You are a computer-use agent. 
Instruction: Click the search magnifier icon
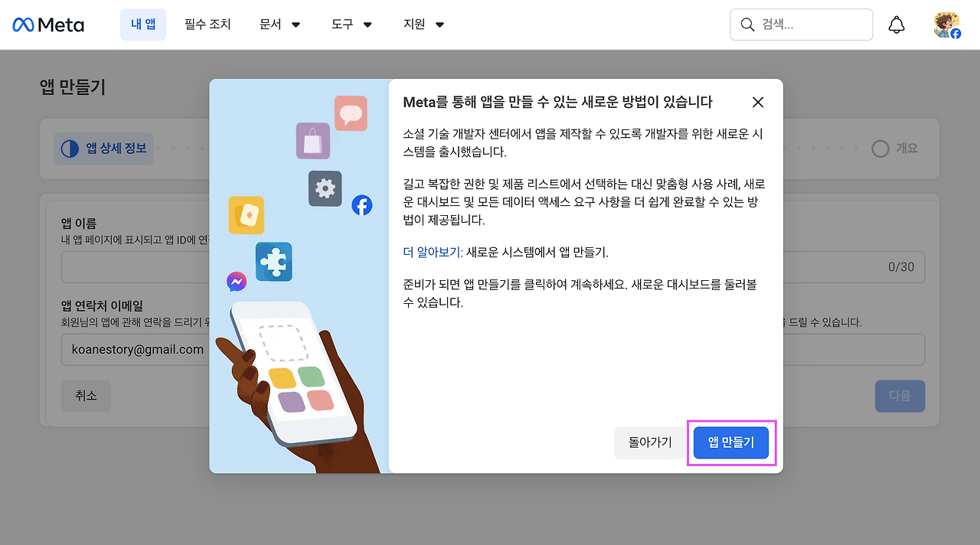tap(747, 24)
